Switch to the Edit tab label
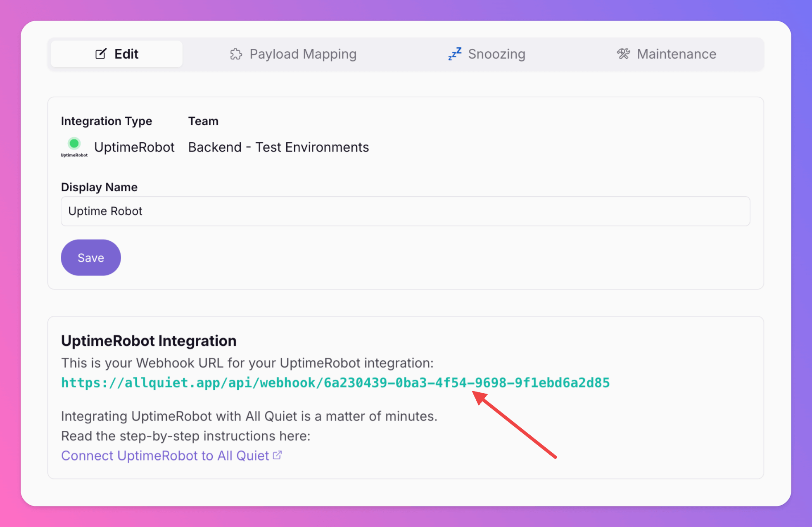 126,54
